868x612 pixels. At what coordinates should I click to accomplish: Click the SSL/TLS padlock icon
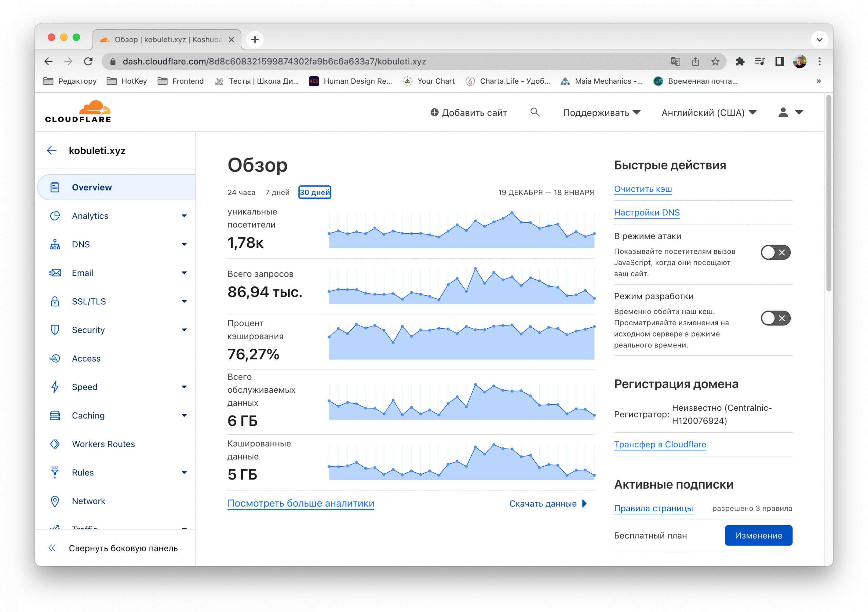(x=55, y=302)
